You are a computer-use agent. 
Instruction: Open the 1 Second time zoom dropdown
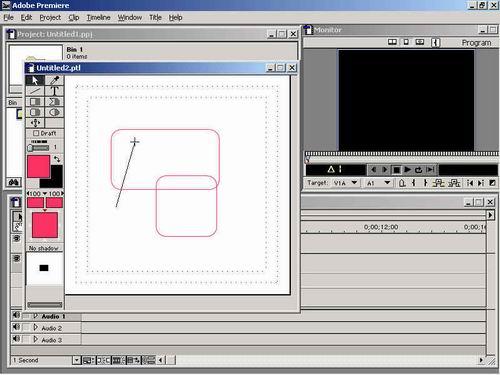[77, 360]
